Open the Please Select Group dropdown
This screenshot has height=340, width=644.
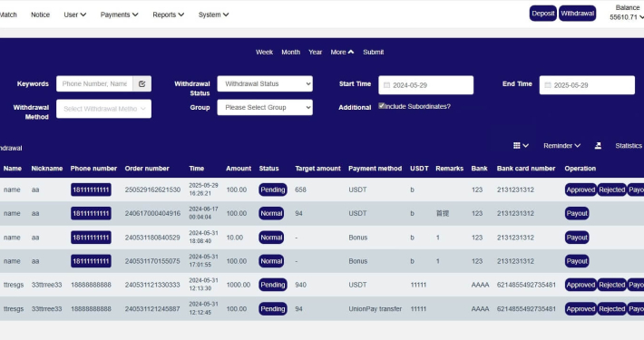(265, 108)
